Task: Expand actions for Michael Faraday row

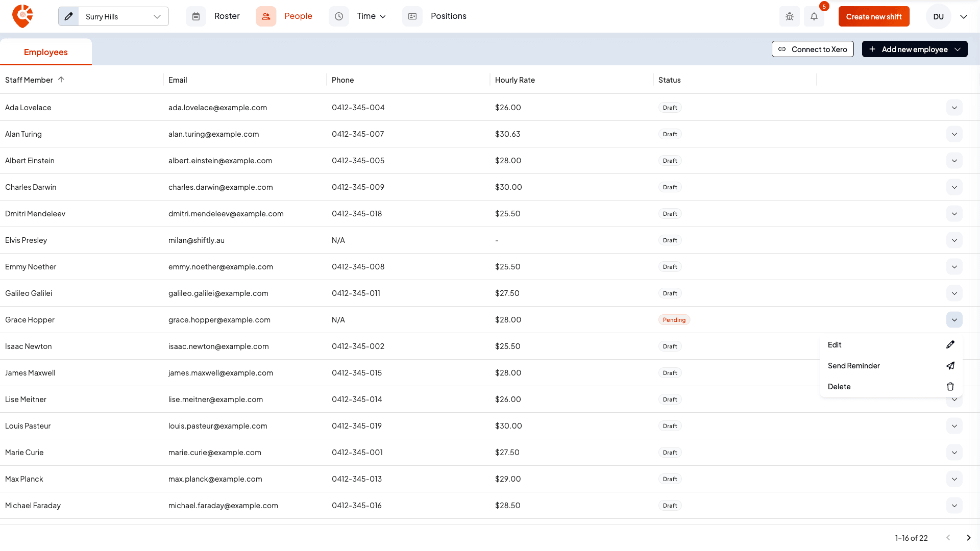Action: click(x=954, y=506)
